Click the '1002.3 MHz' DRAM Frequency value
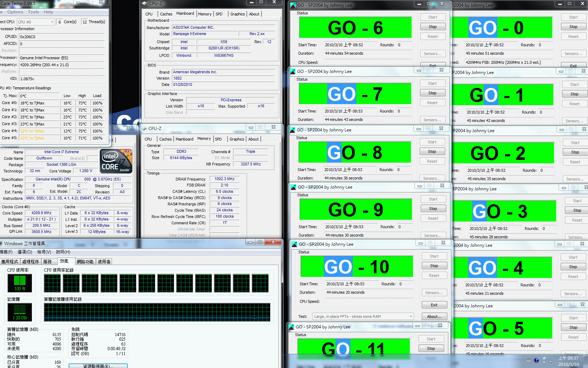Image resolution: width=588 pixels, height=368 pixels. 224,179
